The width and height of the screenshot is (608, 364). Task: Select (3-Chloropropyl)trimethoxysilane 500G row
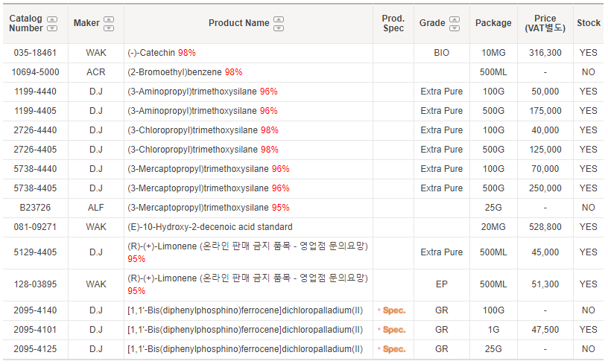pos(303,150)
